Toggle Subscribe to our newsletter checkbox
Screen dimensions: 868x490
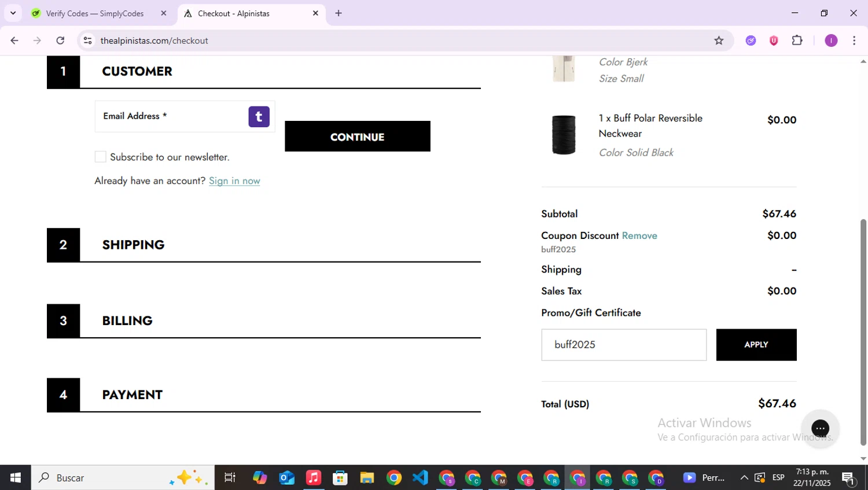click(x=100, y=157)
